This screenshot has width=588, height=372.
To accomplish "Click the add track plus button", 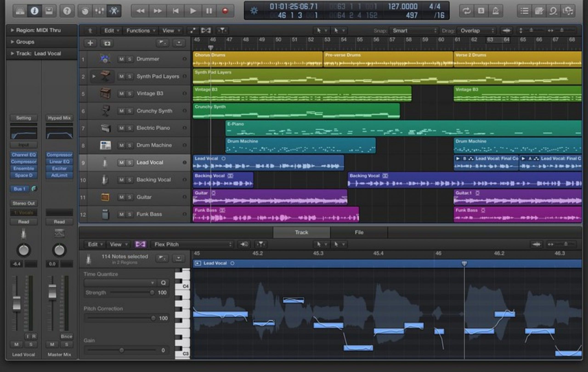I will (x=90, y=43).
